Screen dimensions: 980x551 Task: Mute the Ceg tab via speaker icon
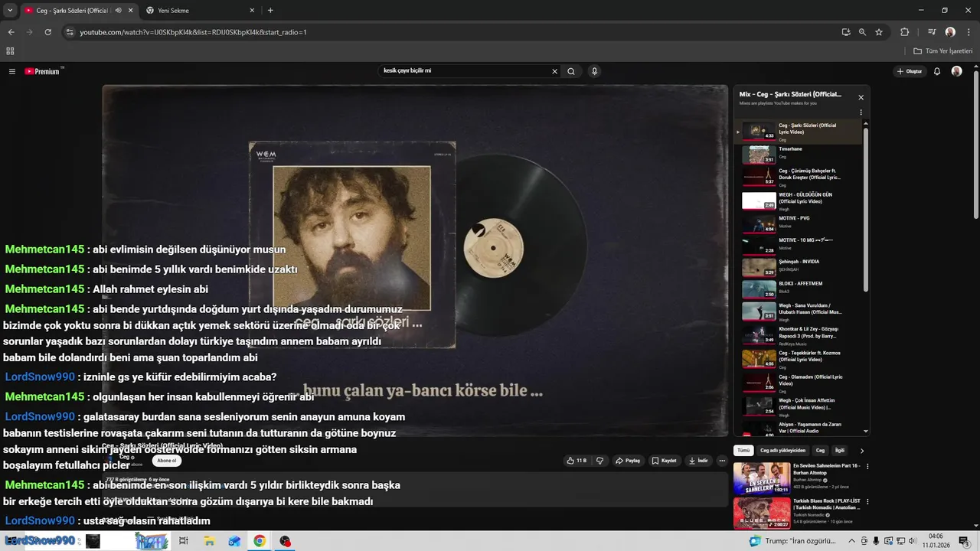click(x=118, y=11)
